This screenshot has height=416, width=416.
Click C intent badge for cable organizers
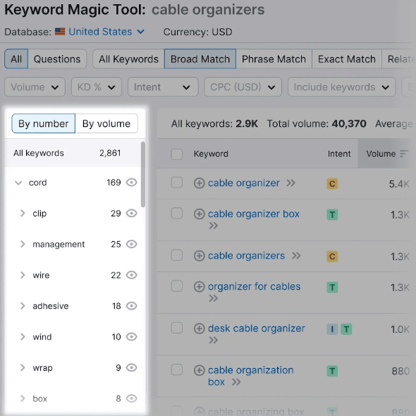tap(332, 256)
